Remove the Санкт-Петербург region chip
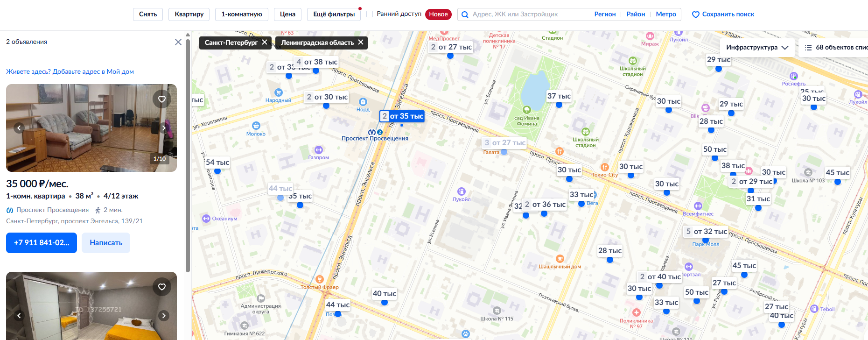This screenshot has height=340, width=868. coord(265,42)
